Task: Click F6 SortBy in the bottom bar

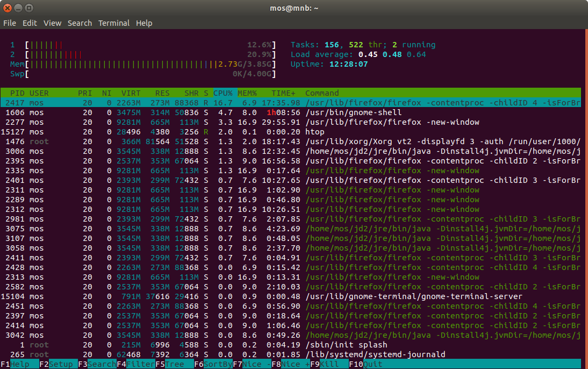Action: coord(213,364)
